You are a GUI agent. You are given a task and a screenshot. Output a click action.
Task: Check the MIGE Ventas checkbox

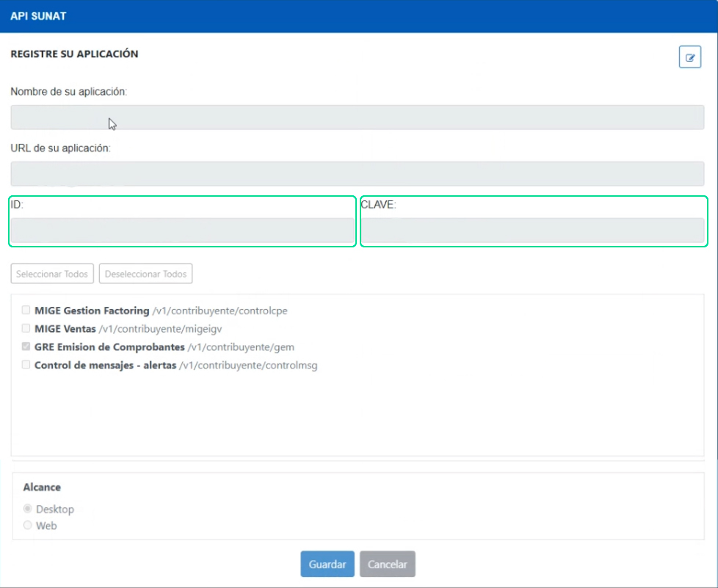[26, 329]
